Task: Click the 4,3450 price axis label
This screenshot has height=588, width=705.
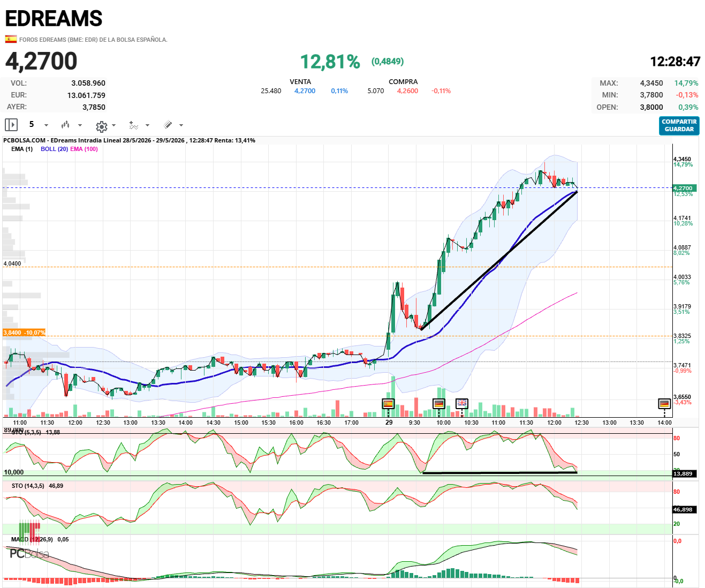Action: pos(682,159)
